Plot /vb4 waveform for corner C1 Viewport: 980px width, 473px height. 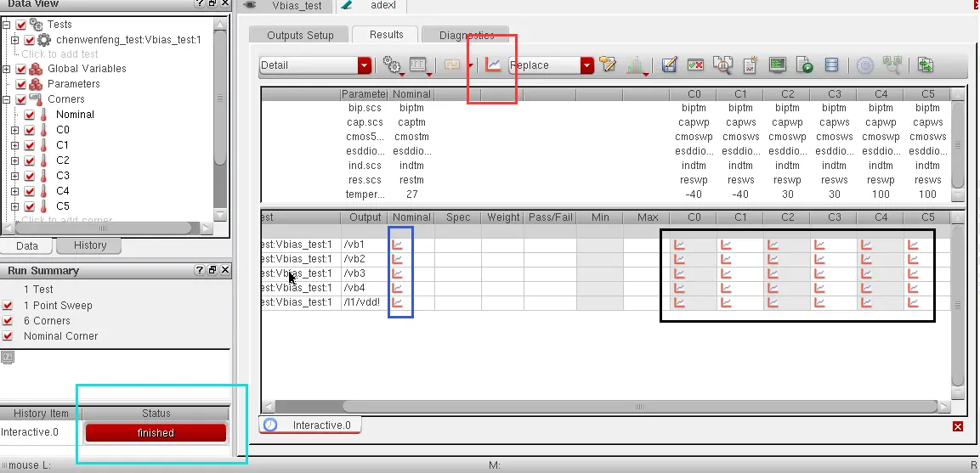[x=726, y=288]
